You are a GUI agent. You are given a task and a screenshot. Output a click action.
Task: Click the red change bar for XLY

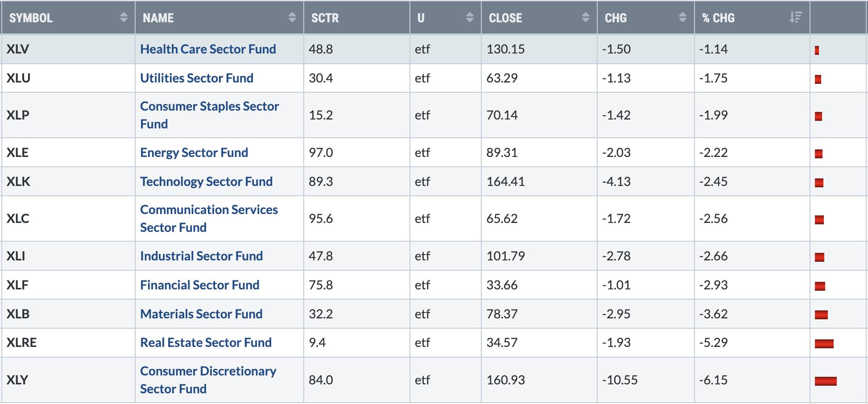826,381
